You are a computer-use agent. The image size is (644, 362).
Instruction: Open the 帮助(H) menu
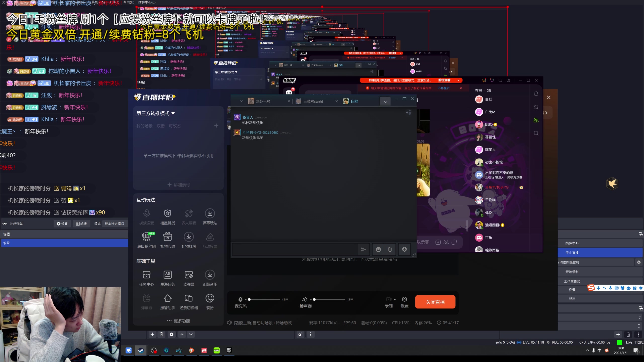tap(129, 2)
